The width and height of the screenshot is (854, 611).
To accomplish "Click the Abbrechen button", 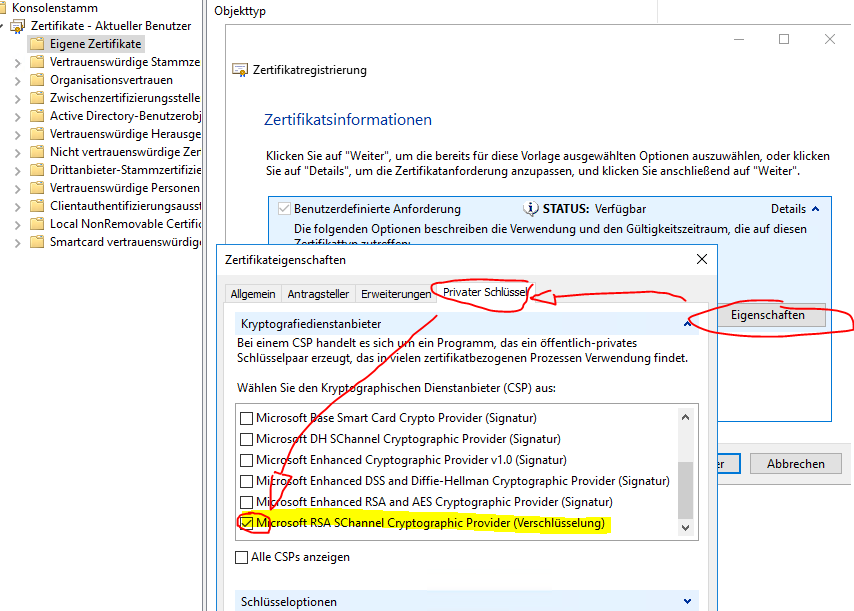I will click(x=796, y=463).
